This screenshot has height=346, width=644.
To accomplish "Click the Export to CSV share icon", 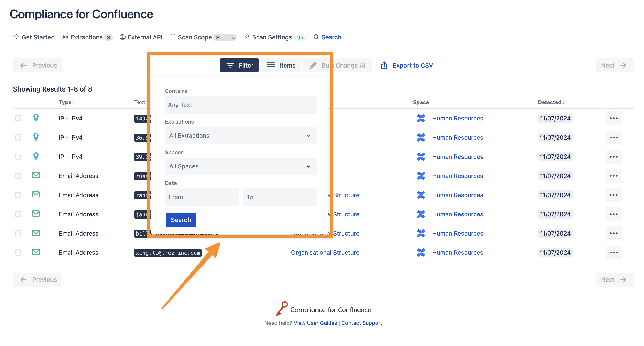I will (384, 65).
